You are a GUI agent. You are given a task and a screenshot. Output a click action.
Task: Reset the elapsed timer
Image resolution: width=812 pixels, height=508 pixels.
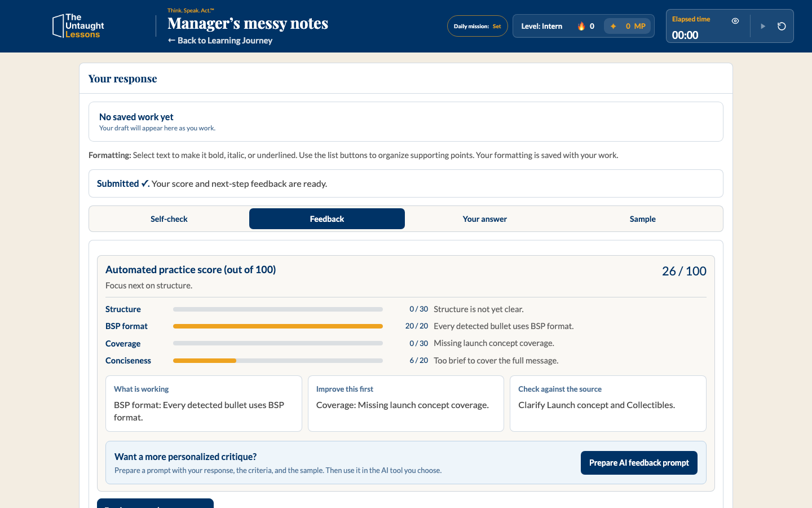point(782,26)
